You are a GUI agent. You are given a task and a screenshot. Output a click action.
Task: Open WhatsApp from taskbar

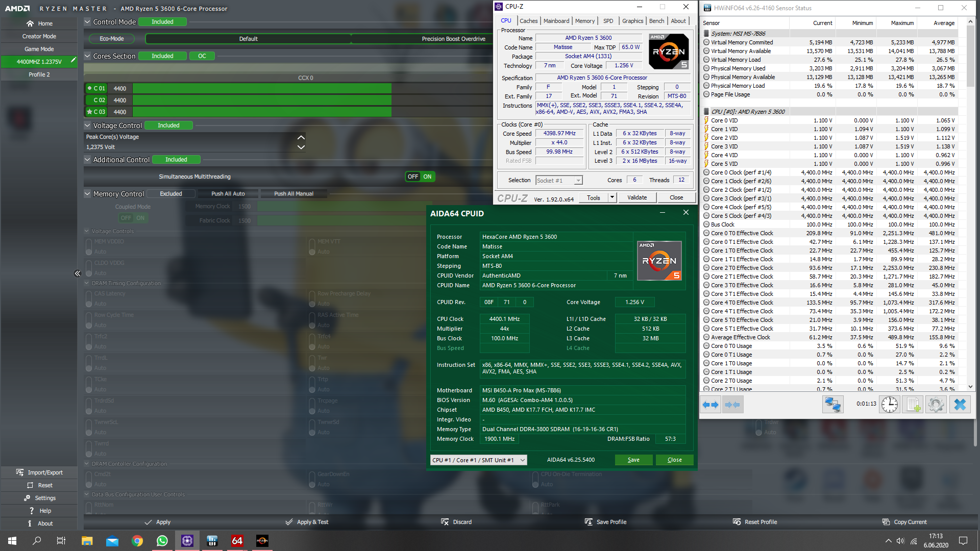click(x=162, y=541)
